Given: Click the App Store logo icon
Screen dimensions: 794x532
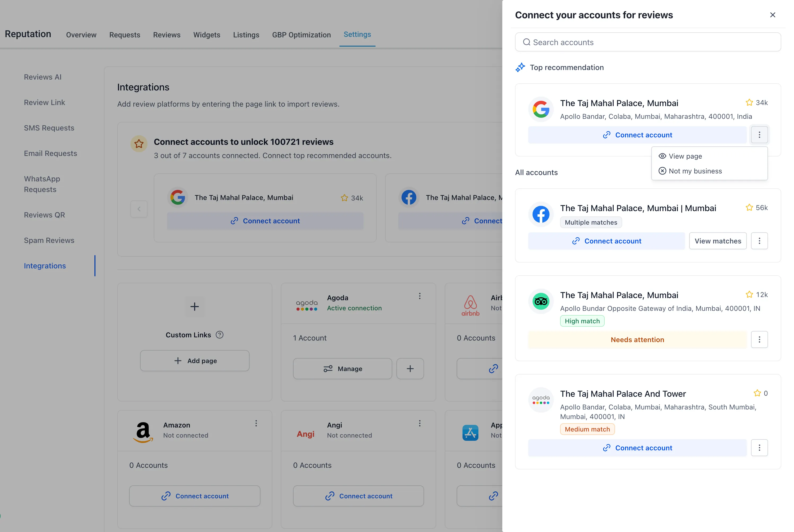Looking at the screenshot, I should (470, 433).
